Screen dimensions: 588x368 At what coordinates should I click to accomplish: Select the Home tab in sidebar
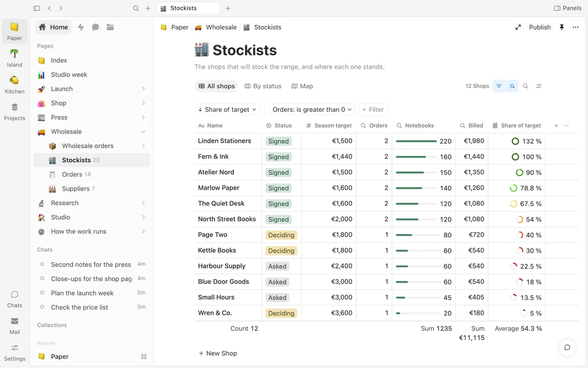coord(53,27)
